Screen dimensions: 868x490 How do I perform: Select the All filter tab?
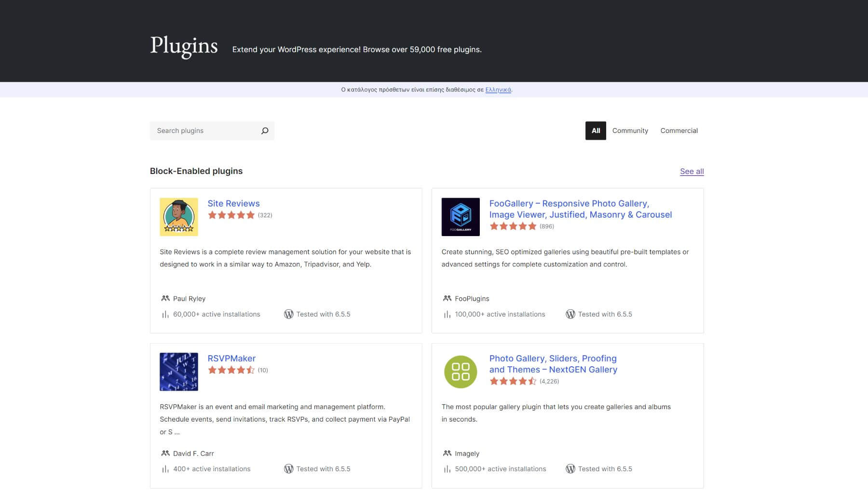(596, 131)
